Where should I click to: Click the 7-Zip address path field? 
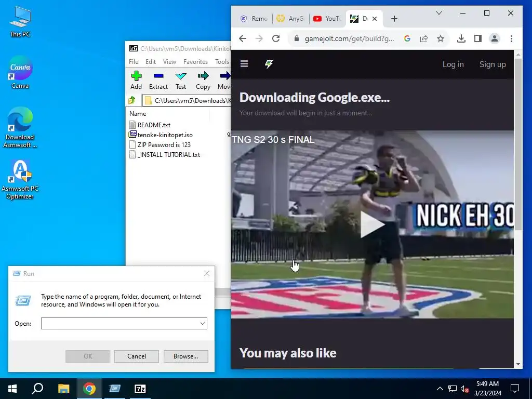coord(187,100)
